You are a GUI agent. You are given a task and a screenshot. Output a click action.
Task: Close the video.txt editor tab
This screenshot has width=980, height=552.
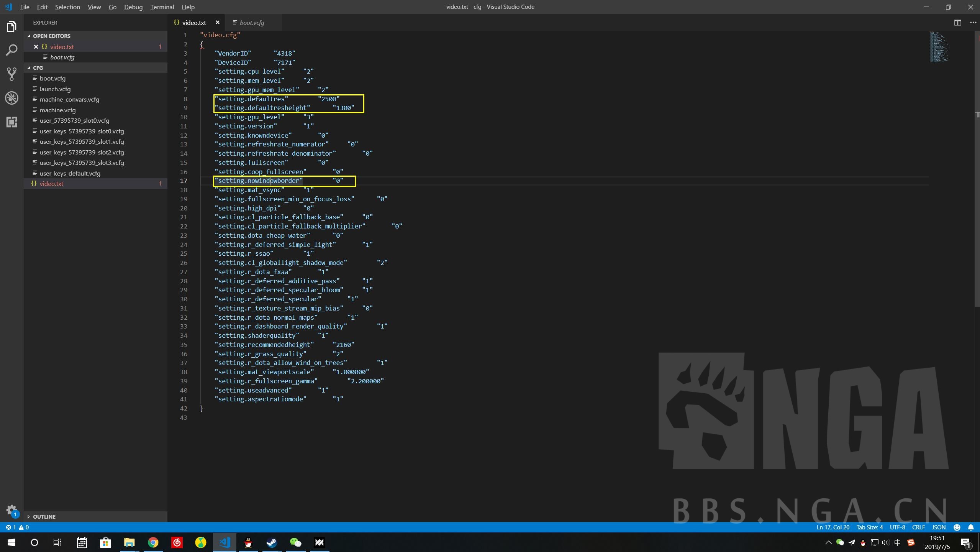tap(217, 23)
